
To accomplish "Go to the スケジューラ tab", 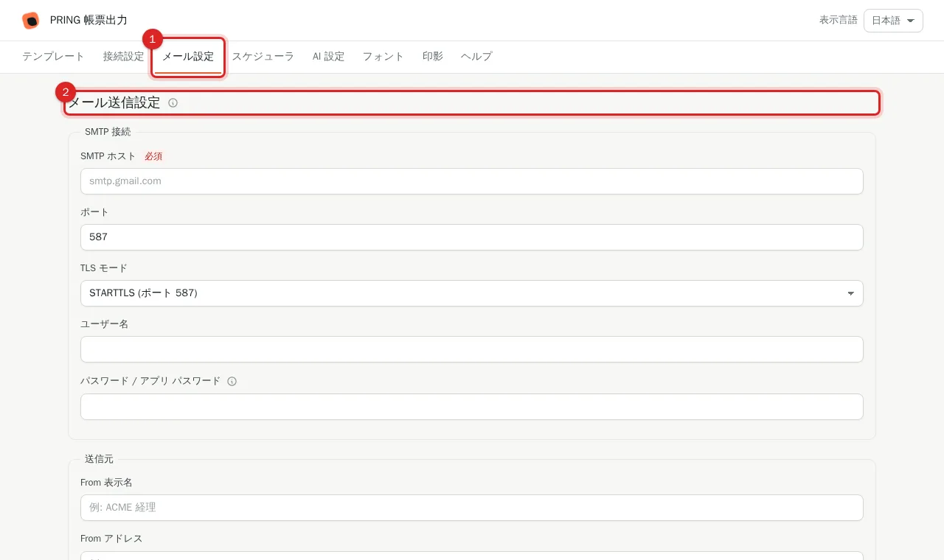I will pos(263,57).
